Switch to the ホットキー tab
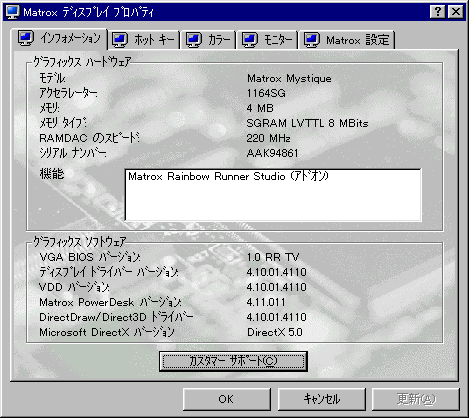Image resolution: width=469 pixels, height=418 pixels. click(x=144, y=40)
